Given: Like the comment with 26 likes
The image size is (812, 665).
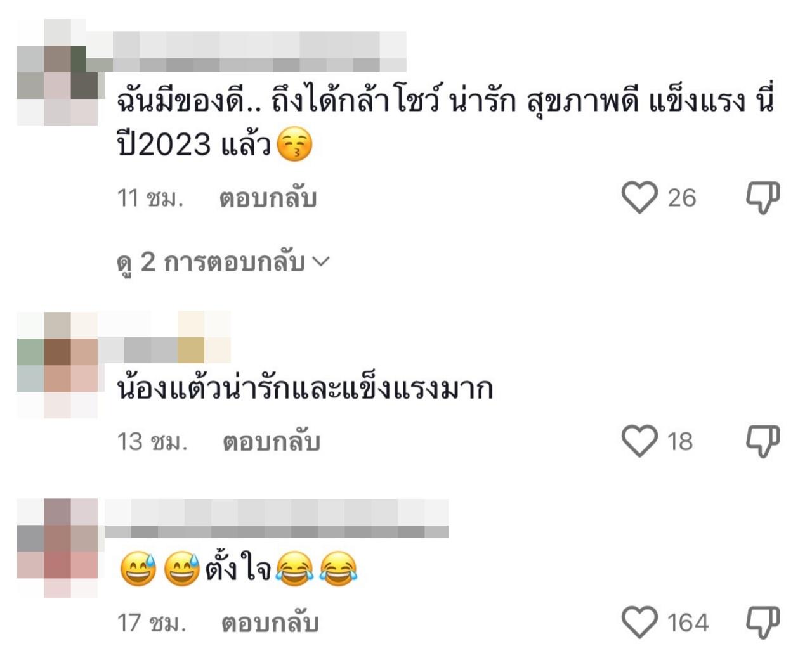Looking at the screenshot, I should (639, 197).
